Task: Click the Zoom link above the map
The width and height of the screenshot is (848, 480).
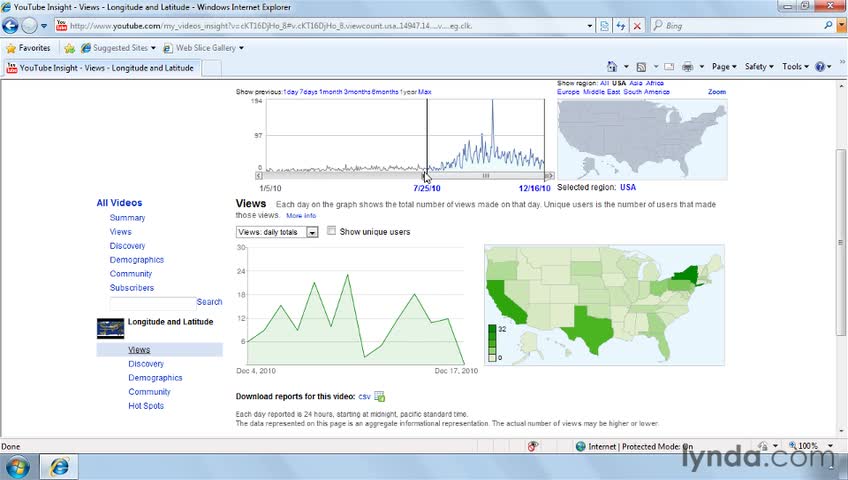Action: pos(717,92)
